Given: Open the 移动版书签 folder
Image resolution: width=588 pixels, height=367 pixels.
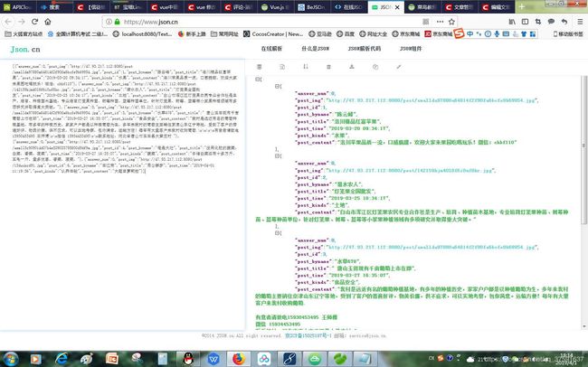Looking at the screenshot, I should coord(568,34).
